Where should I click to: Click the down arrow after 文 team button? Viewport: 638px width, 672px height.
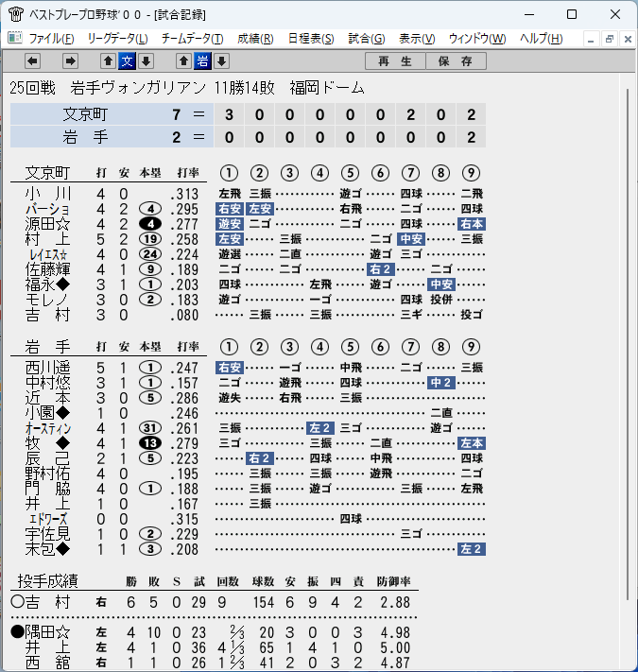point(147,61)
